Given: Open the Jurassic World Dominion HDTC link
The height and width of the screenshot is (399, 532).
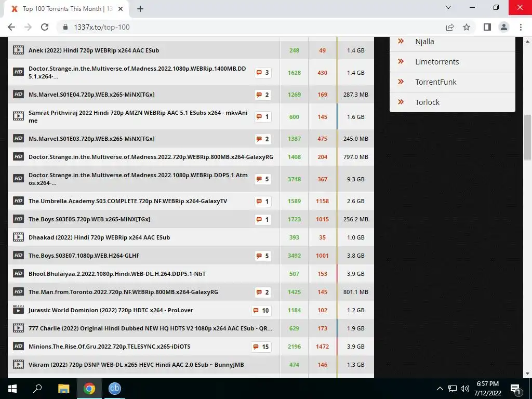Looking at the screenshot, I should pyautogui.click(x=111, y=310).
